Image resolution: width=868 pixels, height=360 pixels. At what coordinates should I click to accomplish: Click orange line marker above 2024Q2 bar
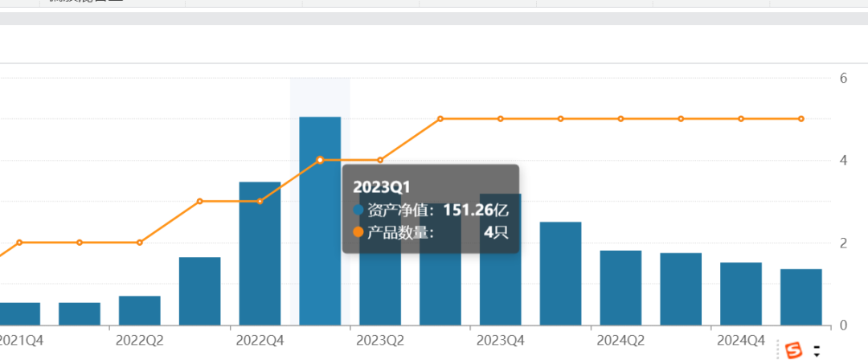620,119
